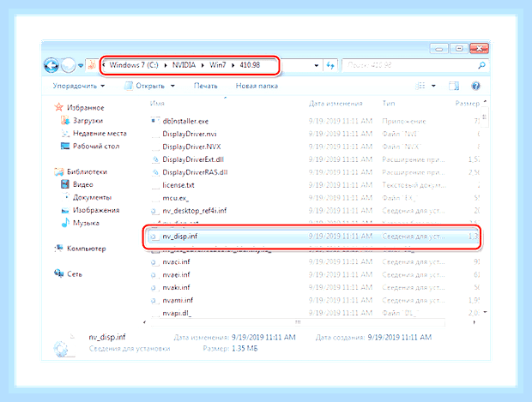
Task: Open Загрузки in the navigation pane
Action: coord(88,121)
